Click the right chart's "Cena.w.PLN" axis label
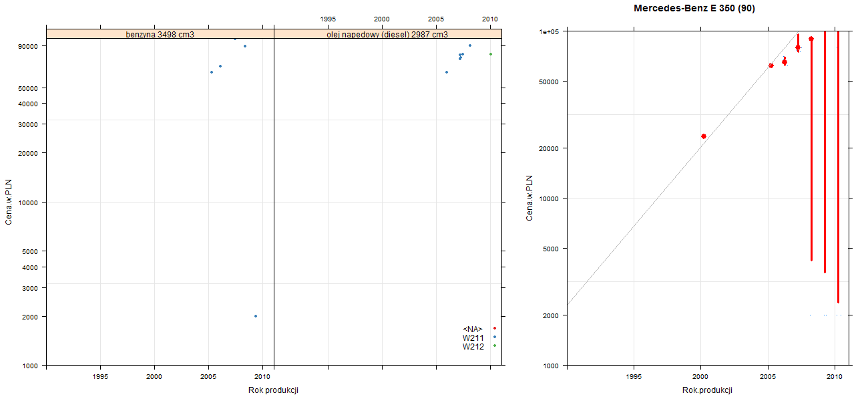Image resolution: width=868 pixels, height=401 pixels. [529, 198]
